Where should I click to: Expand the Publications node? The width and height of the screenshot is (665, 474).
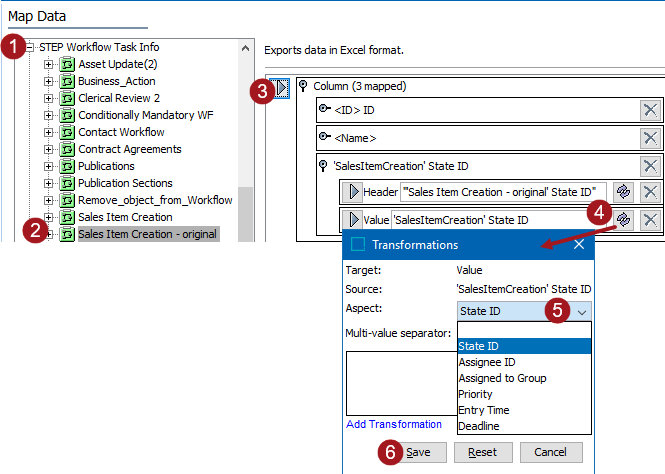point(48,166)
